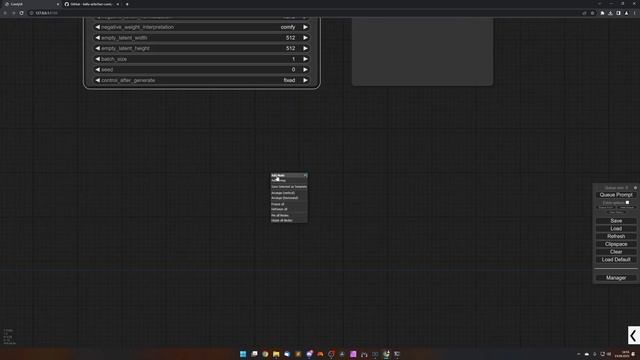Choose Add Node in the context menu

click(x=289, y=176)
